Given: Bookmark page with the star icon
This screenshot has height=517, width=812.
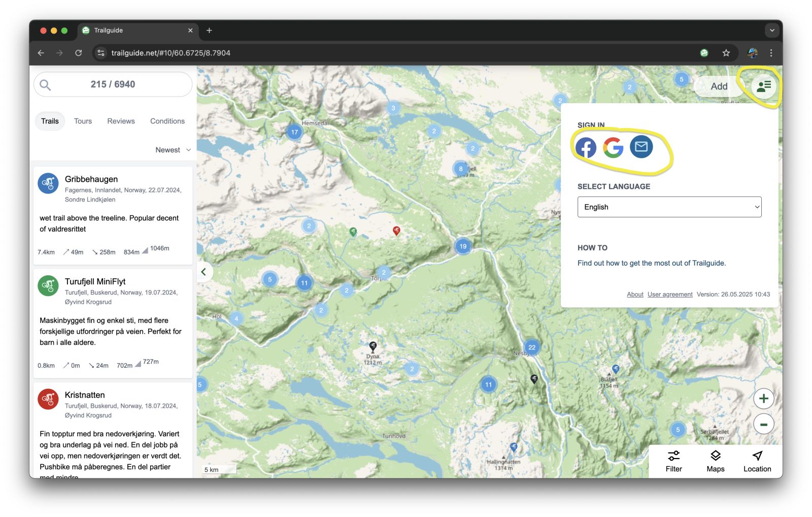Looking at the screenshot, I should (726, 53).
